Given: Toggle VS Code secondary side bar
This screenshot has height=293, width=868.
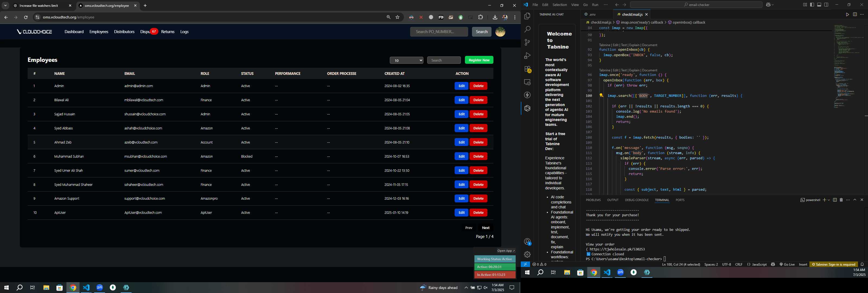Looking at the screenshot, I should (x=826, y=5).
